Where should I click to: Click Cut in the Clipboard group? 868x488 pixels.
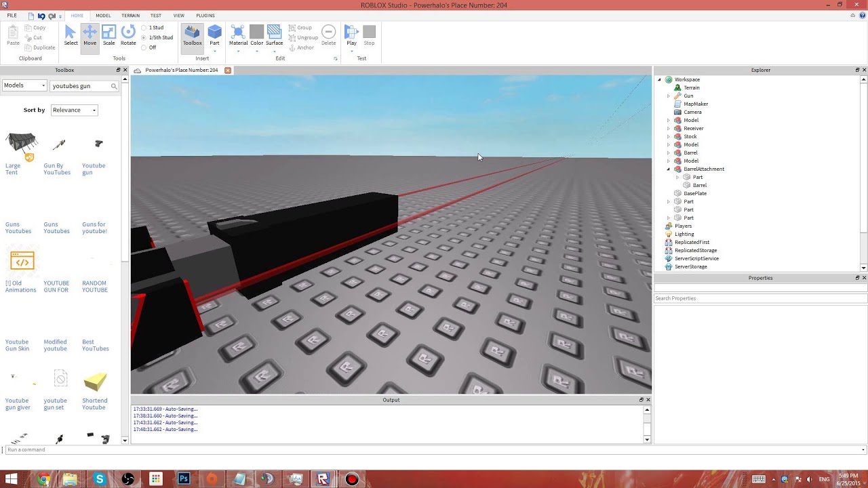coord(33,38)
